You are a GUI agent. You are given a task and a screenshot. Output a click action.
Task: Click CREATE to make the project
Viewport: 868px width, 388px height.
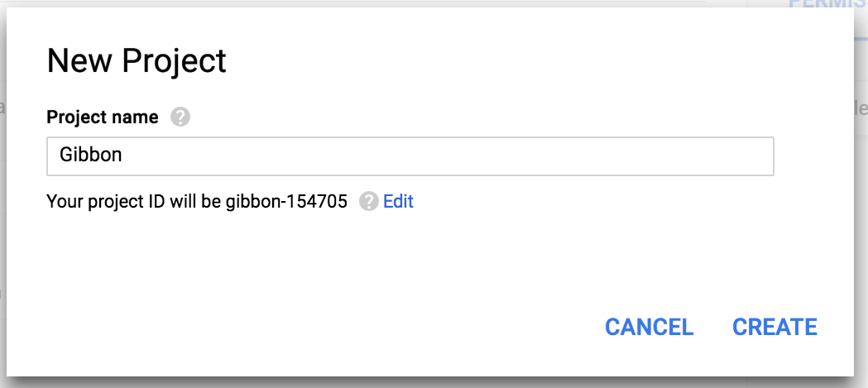(774, 327)
